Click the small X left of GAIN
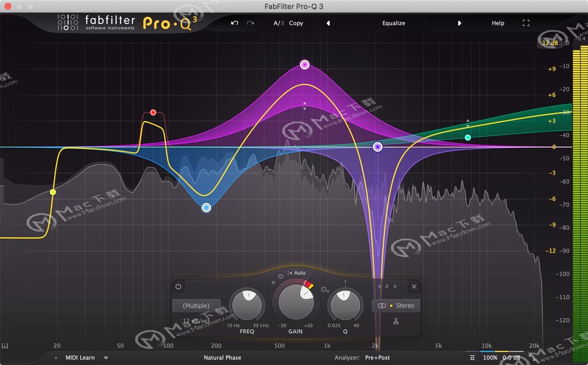The width and height of the screenshot is (588, 365). (x=273, y=283)
